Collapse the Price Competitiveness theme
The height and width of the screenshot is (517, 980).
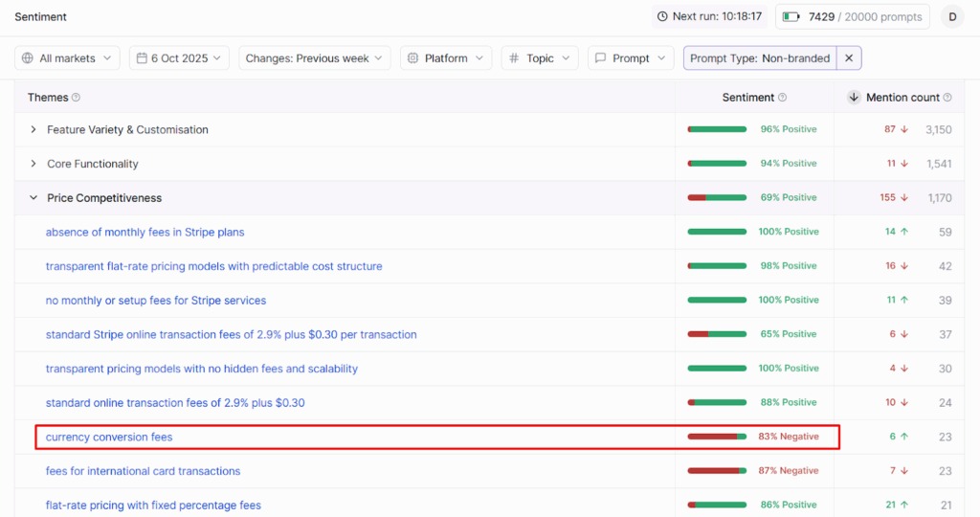click(33, 198)
